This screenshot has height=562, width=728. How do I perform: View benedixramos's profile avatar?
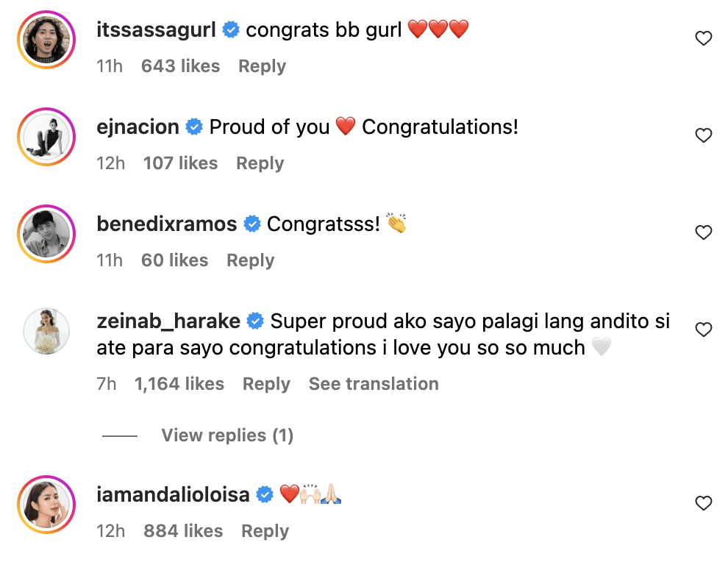tap(46, 234)
